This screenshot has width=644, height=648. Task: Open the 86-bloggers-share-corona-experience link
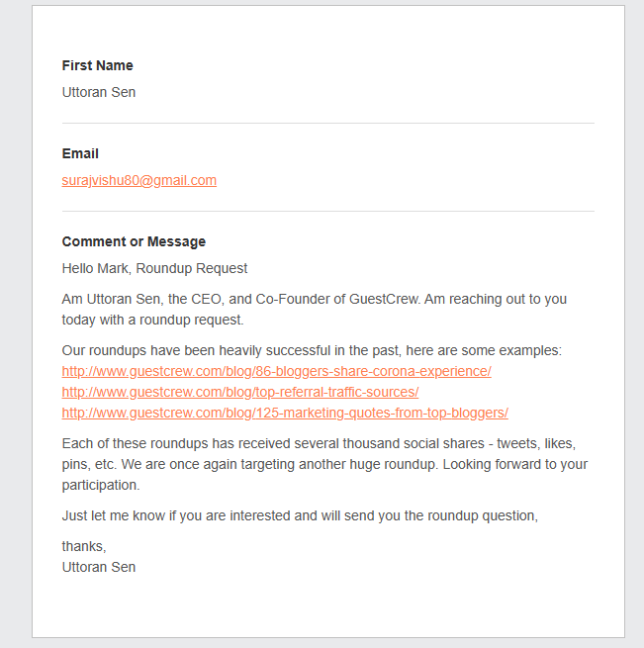(x=276, y=372)
